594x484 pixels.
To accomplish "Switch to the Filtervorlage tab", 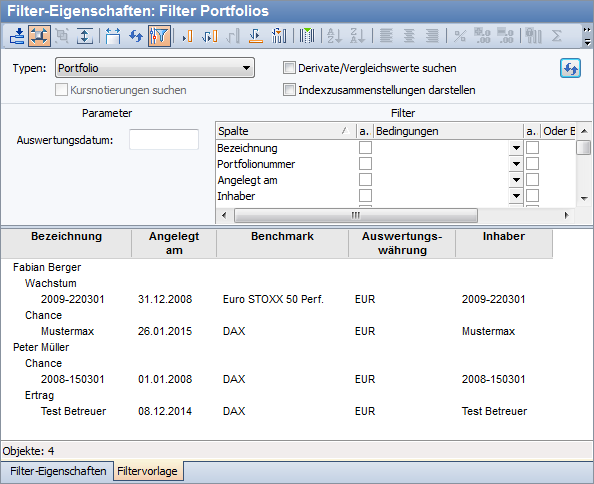I will pyautogui.click(x=148, y=471).
